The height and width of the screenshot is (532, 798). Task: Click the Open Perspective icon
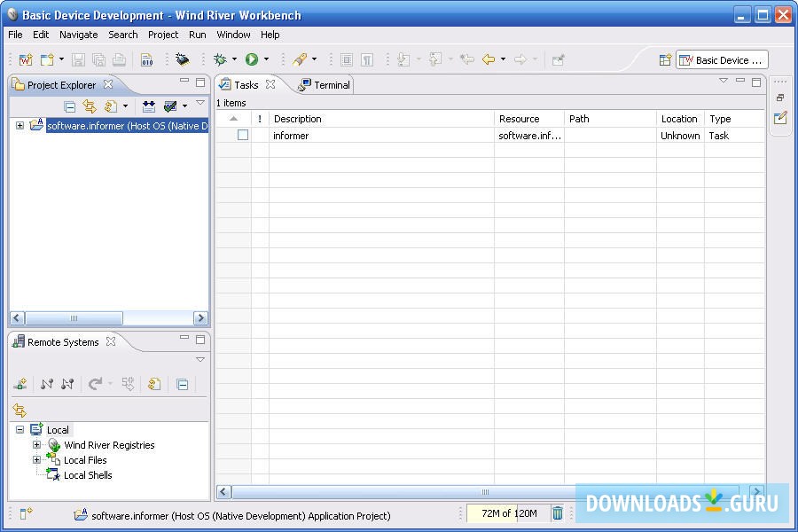(x=665, y=60)
